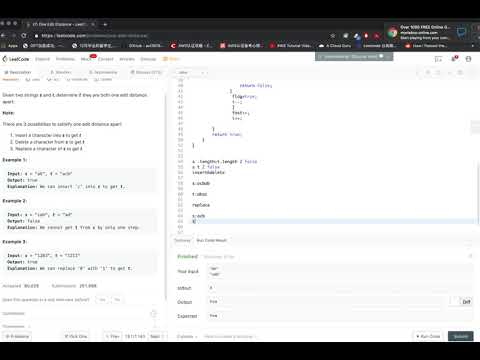
Task: Bookmark page using star icon in address bar
Action: click(x=333, y=35)
